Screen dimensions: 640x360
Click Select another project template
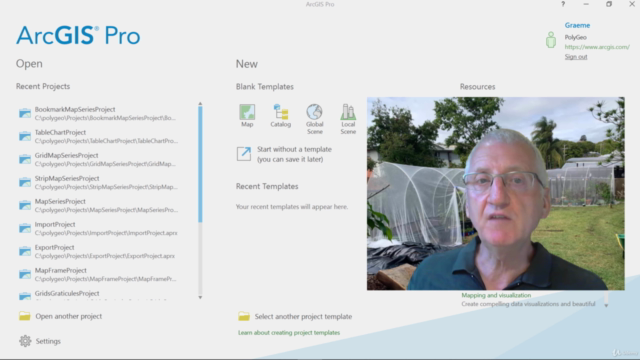point(303,316)
